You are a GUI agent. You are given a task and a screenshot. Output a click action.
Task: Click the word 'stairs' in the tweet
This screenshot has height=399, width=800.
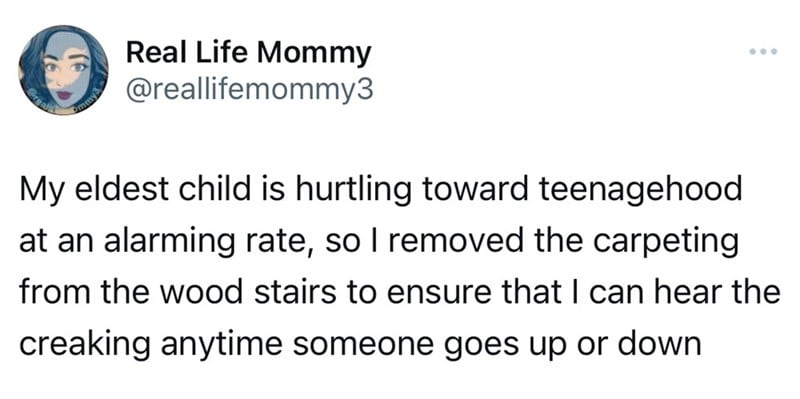[x=293, y=294]
